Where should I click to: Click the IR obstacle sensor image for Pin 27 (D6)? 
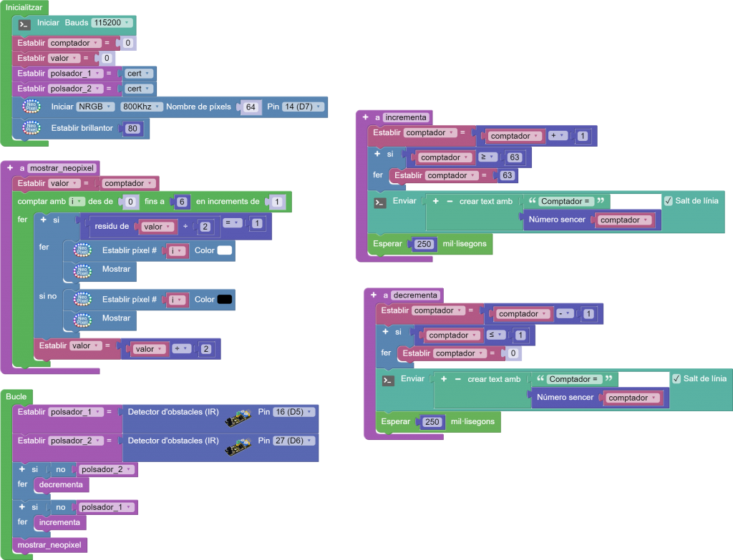coord(238,446)
